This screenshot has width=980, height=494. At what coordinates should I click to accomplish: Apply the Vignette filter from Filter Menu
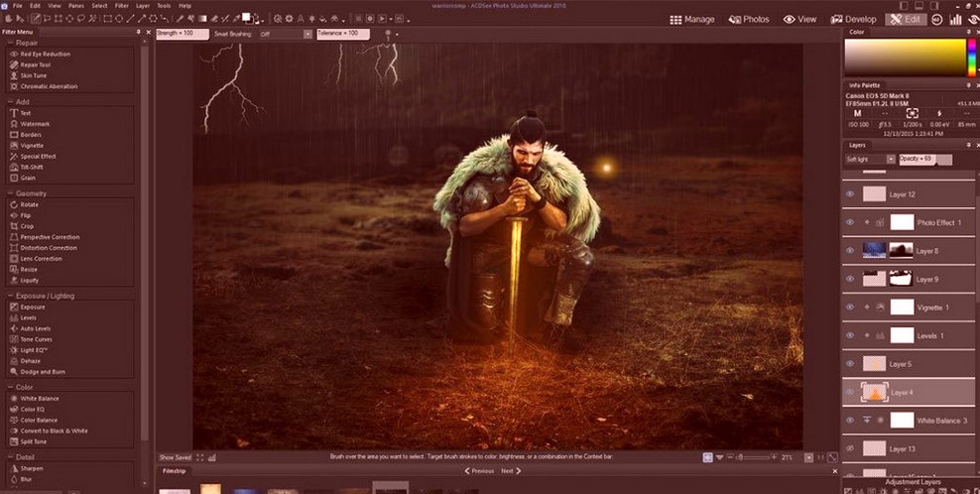click(x=27, y=145)
